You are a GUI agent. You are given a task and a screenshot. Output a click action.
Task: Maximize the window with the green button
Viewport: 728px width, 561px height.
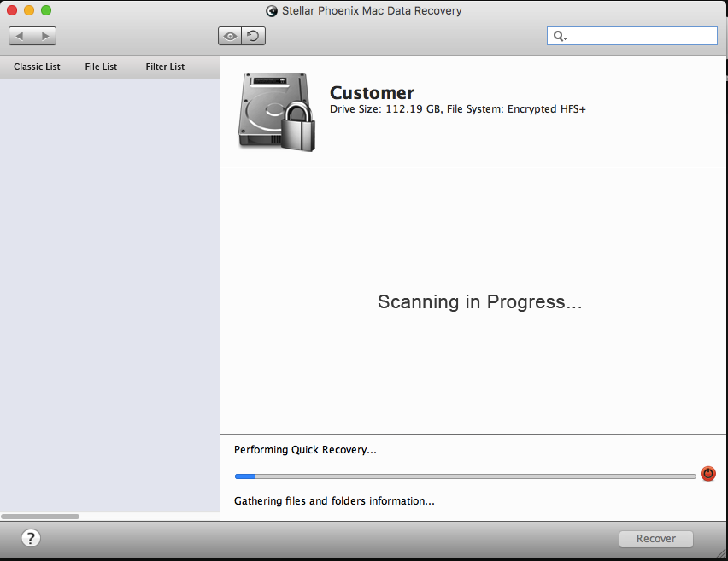(x=46, y=10)
